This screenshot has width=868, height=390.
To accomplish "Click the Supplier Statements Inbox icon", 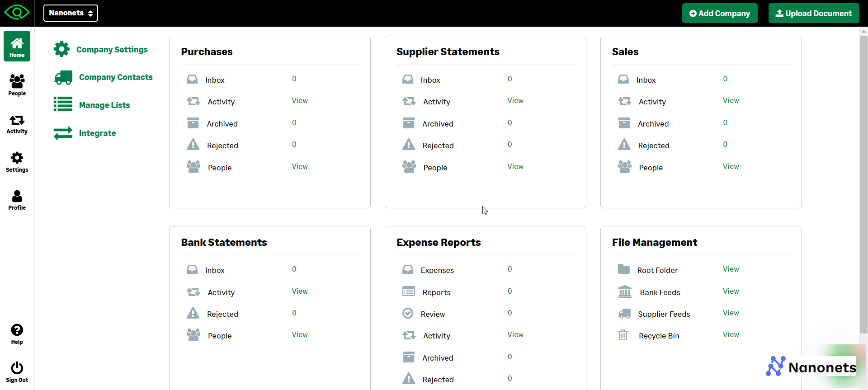I will (408, 80).
